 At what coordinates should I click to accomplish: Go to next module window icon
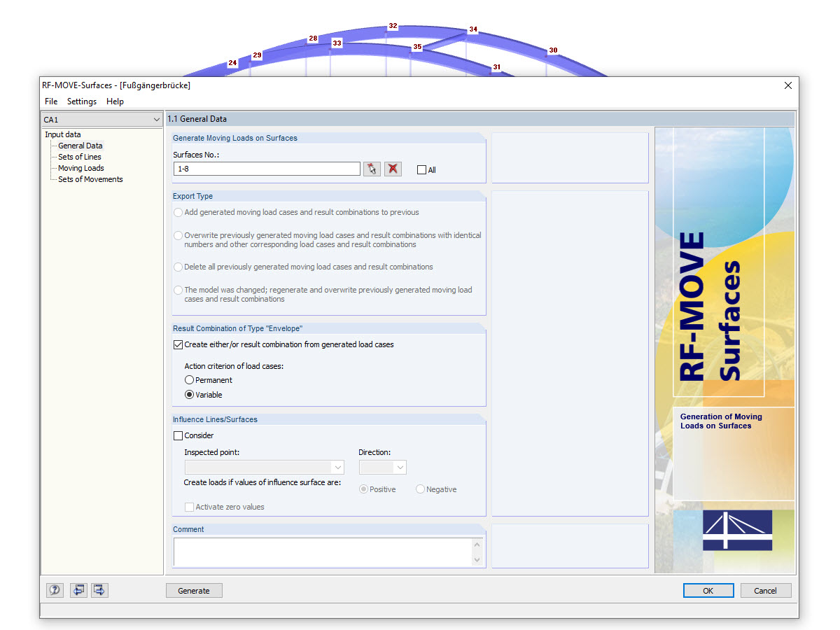[99, 590]
